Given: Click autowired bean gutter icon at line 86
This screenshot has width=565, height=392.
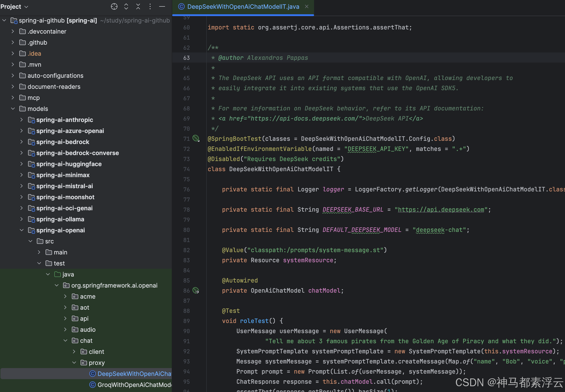Looking at the screenshot, I should click(196, 291).
